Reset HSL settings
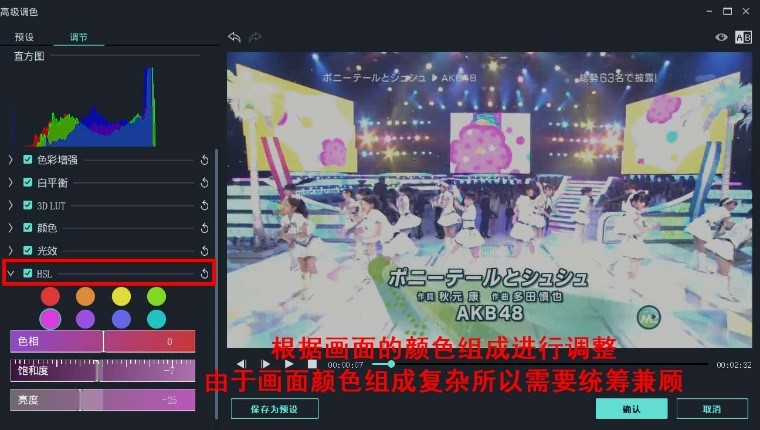760x430 pixels. coord(205,273)
